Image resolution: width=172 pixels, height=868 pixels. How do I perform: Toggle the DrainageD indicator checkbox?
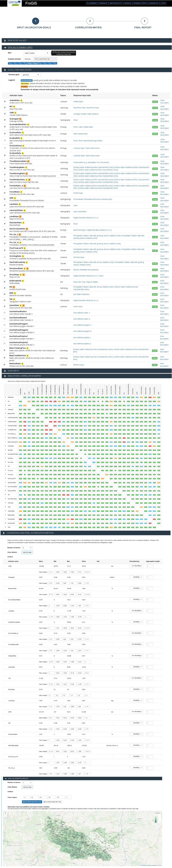(x=5, y=120)
